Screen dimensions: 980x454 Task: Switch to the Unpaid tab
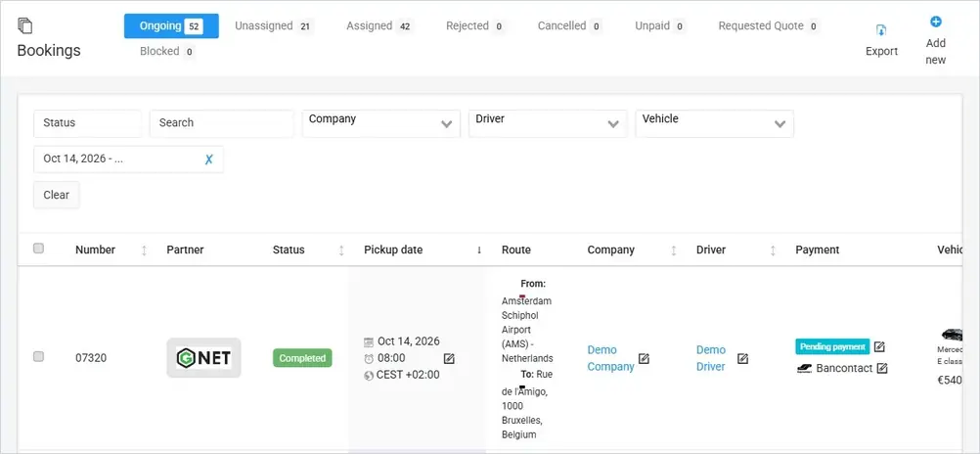tap(660, 26)
